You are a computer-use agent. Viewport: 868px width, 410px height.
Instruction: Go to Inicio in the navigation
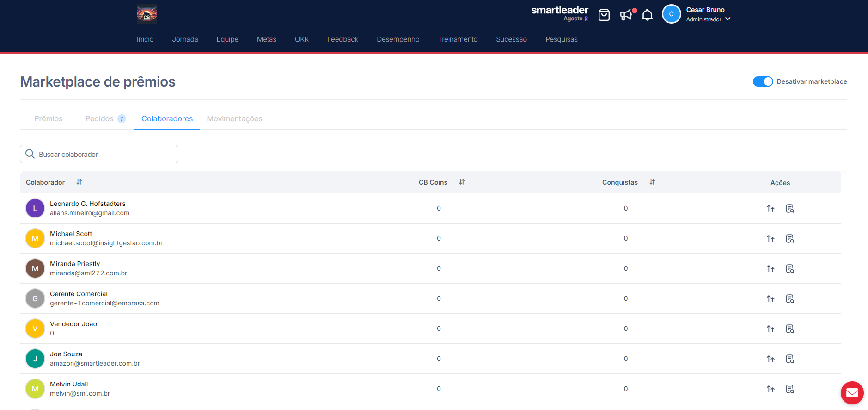145,39
